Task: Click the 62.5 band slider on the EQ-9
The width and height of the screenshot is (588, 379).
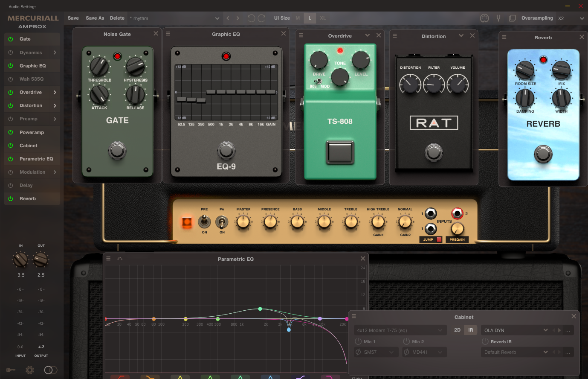Action: [x=181, y=99]
